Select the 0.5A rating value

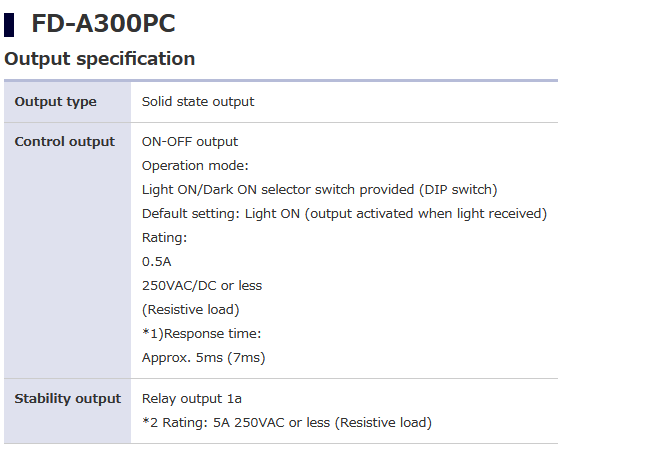pyautogui.click(x=158, y=262)
